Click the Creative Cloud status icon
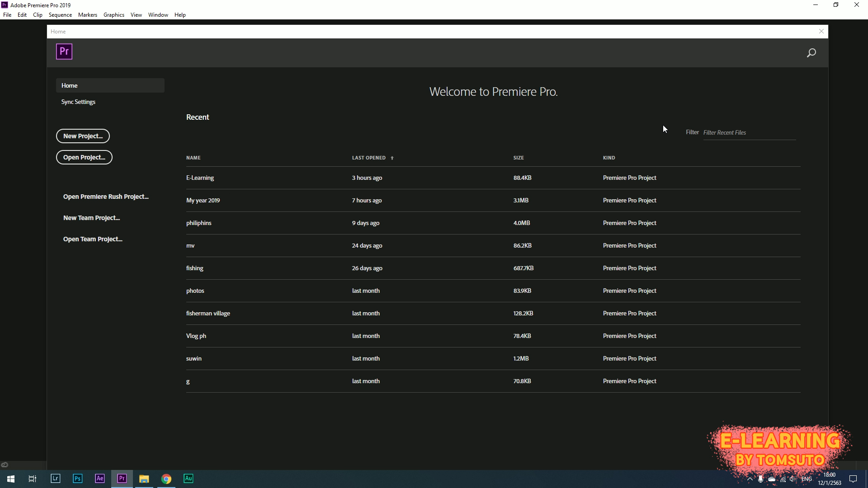The height and width of the screenshot is (488, 868). (5, 465)
